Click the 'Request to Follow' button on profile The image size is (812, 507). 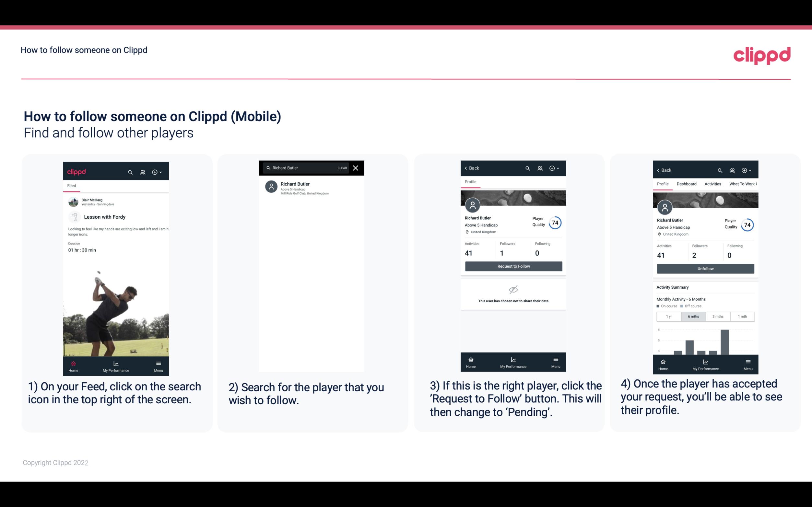pyautogui.click(x=513, y=266)
